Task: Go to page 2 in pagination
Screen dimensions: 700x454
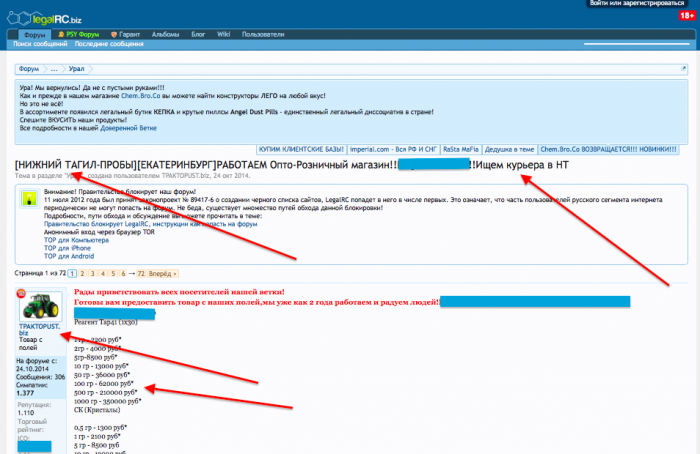Action: [x=81, y=272]
